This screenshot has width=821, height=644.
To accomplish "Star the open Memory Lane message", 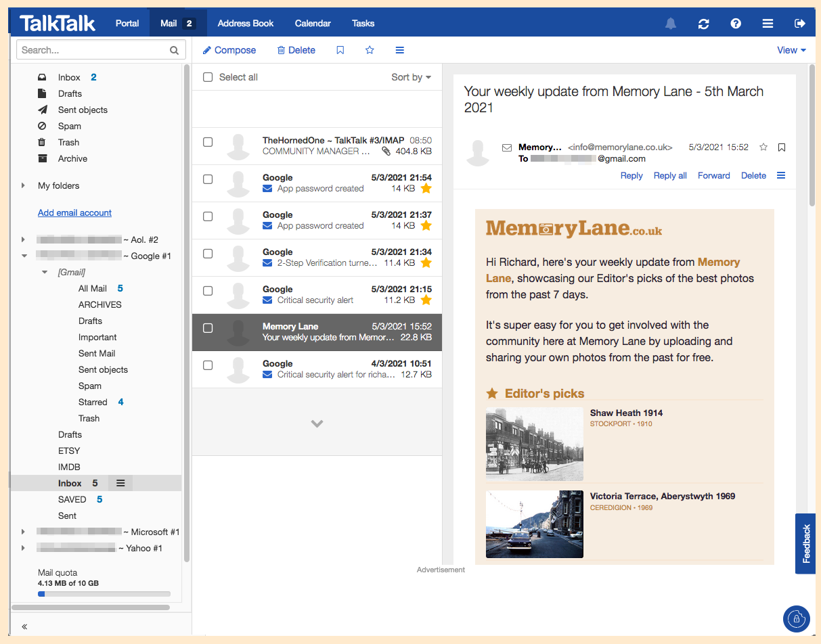I will click(x=763, y=147).
